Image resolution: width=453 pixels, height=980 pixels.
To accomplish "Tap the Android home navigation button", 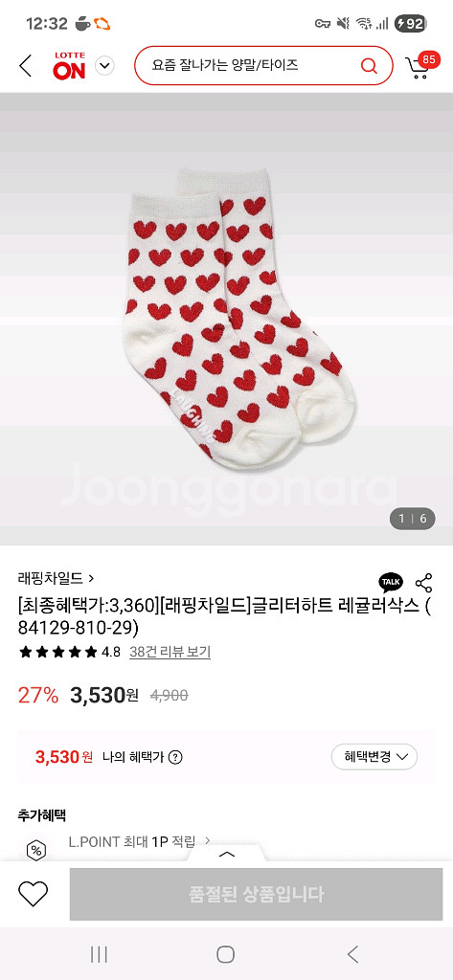I will pos(226,954).
